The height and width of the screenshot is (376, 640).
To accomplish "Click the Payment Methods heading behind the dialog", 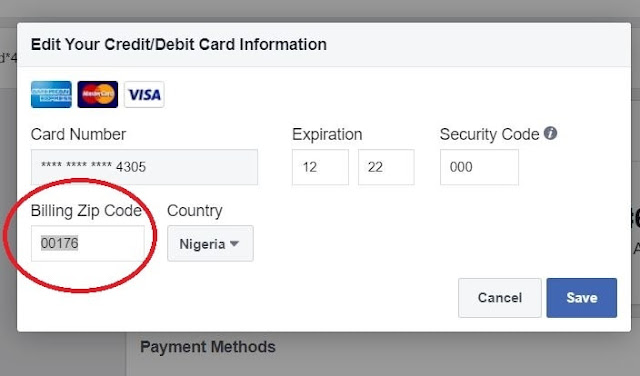I will pyautogui.click(x=208, y=347).
